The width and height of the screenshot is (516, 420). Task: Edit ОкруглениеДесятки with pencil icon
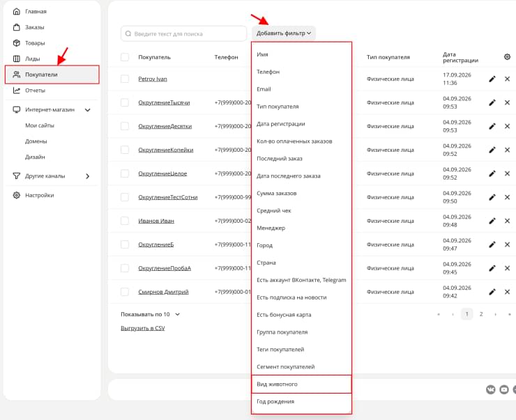[x=492, y=126]
